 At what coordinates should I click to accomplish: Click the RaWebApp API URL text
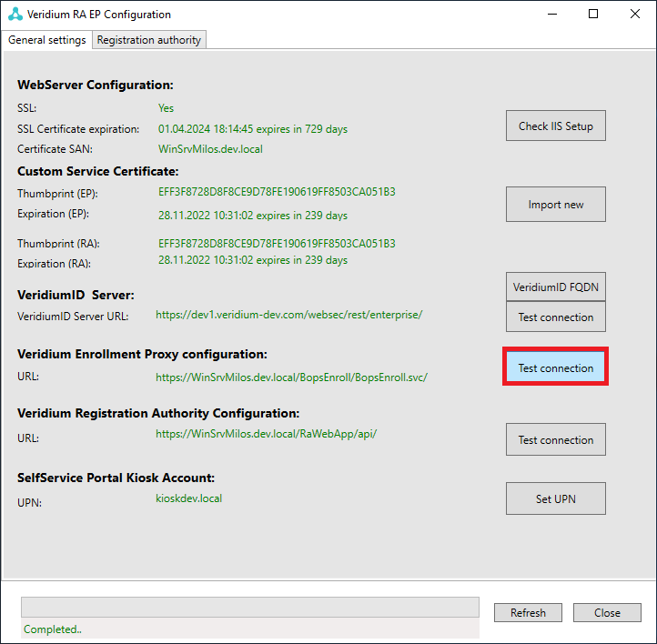pyautogui.click(x=266, y=434)
